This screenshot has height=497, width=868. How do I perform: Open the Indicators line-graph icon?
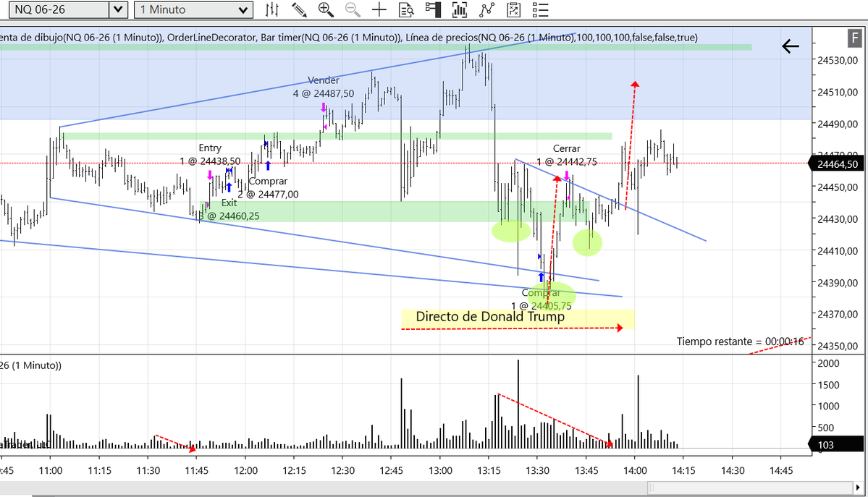click(486, 9)
